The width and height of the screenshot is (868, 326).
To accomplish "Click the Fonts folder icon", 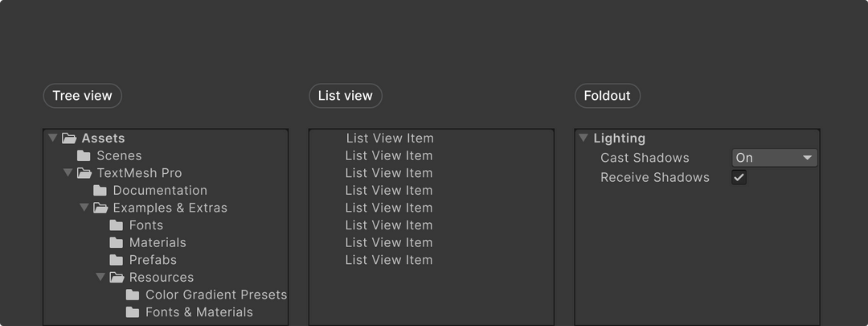I will coord(117,225).
